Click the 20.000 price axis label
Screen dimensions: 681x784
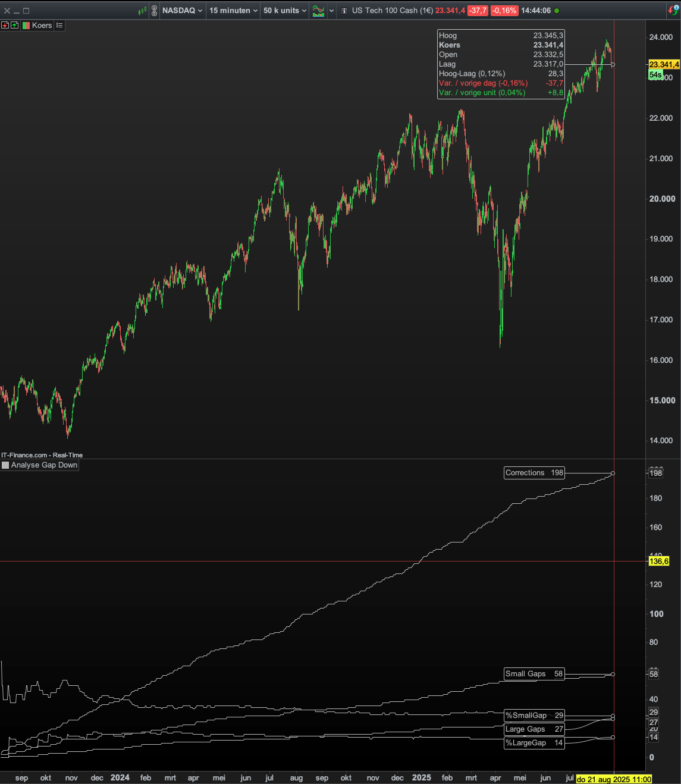[662, 199]
